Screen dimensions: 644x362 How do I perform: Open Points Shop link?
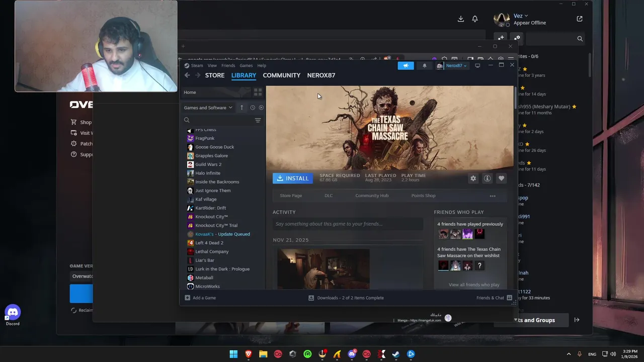click(423, 196)
